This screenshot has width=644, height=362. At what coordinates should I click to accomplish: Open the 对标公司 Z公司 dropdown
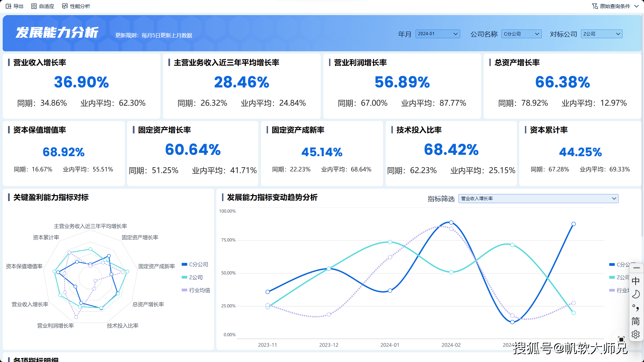(x=601, y=34)
